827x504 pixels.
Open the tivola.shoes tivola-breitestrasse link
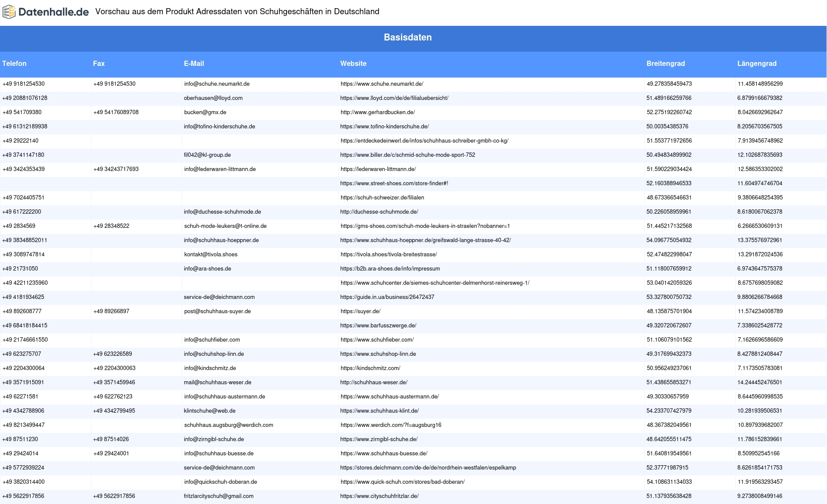389,255
